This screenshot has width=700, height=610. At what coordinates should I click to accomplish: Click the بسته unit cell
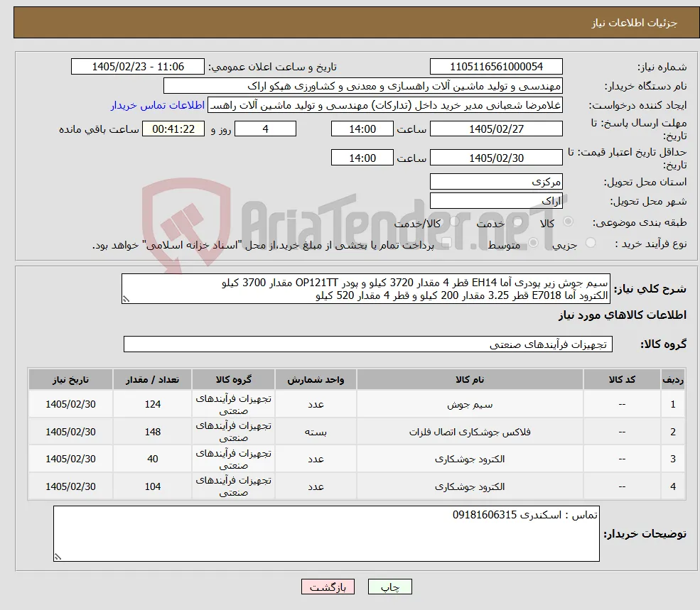click(x=316, y=432)
